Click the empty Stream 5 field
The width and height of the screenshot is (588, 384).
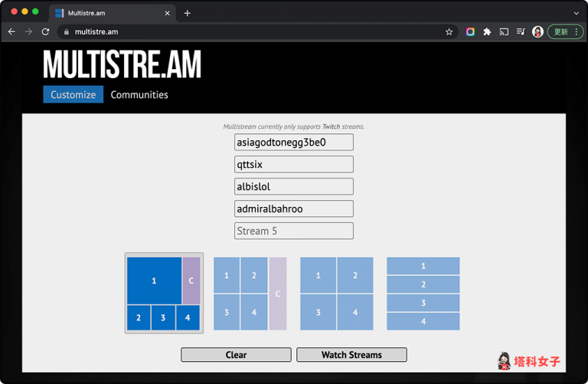coord(293,231)
